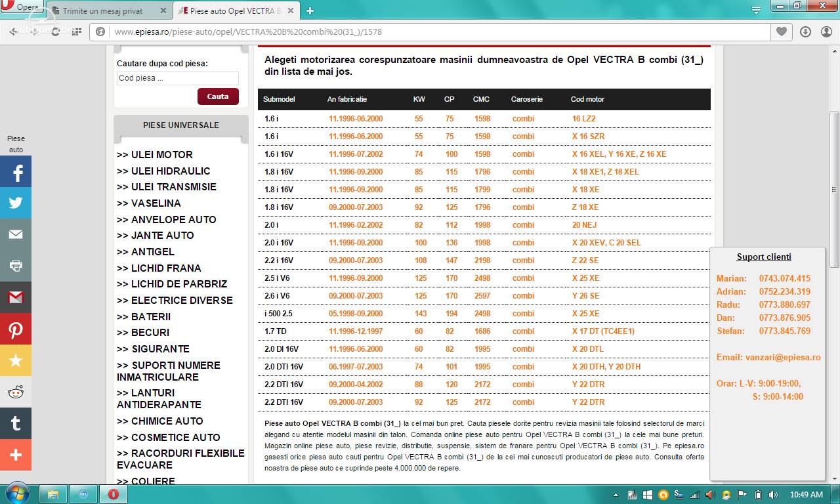
Task: Share page by email envelope icon
Action: coord(16,234)
